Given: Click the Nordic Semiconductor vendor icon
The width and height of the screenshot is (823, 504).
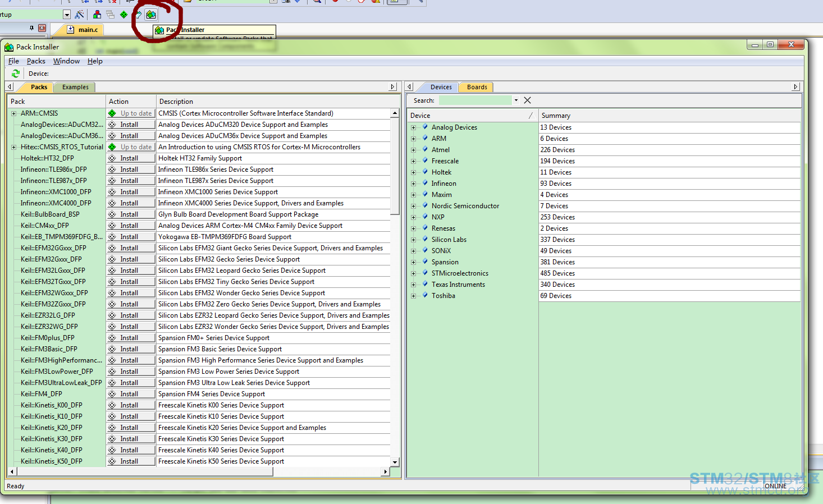Looking at the screenshot, I should (x=425, y=205).
